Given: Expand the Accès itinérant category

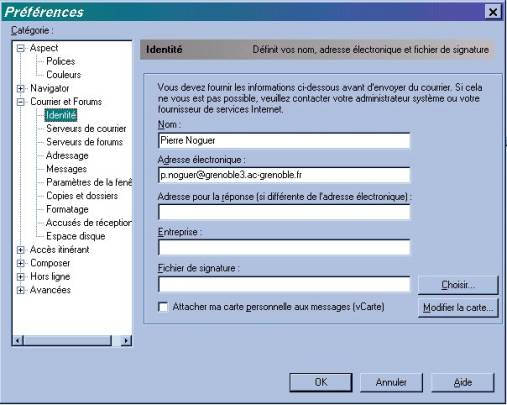Looking at the screenshot, I should [21, 250].
